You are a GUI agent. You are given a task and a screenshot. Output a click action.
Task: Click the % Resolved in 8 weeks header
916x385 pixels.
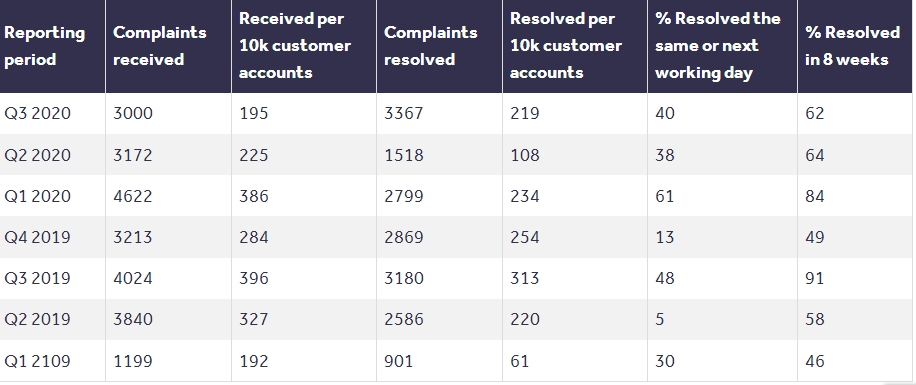(x=852, y=46)
